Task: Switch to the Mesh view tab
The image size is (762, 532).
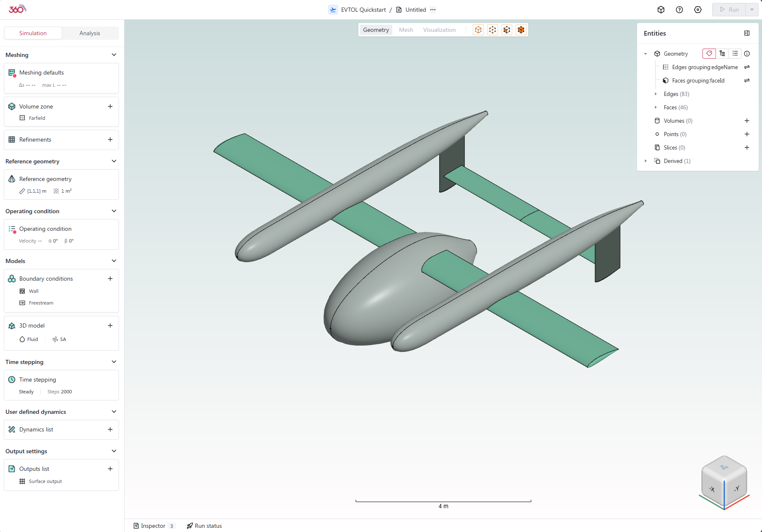Action: [406, 30]
